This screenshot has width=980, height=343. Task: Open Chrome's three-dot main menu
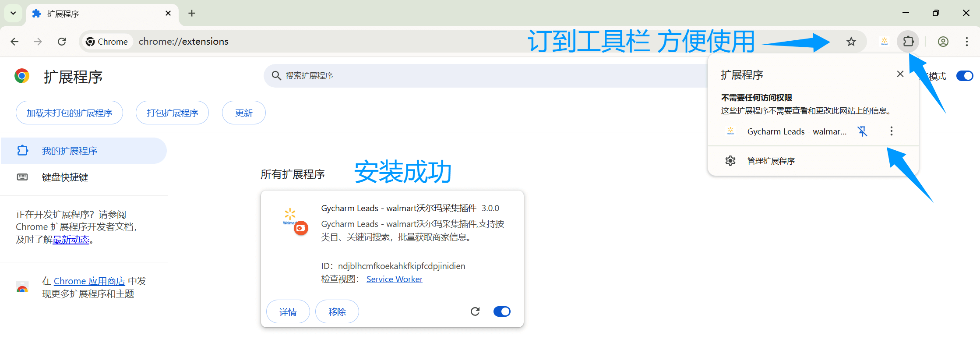(966, 42)
